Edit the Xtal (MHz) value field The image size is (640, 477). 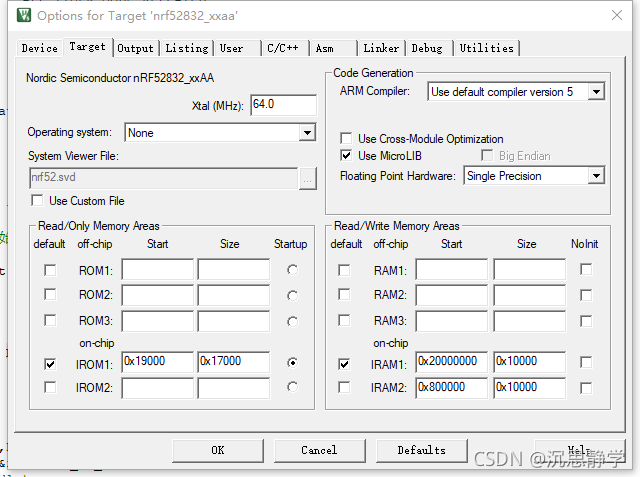point(283,105)
